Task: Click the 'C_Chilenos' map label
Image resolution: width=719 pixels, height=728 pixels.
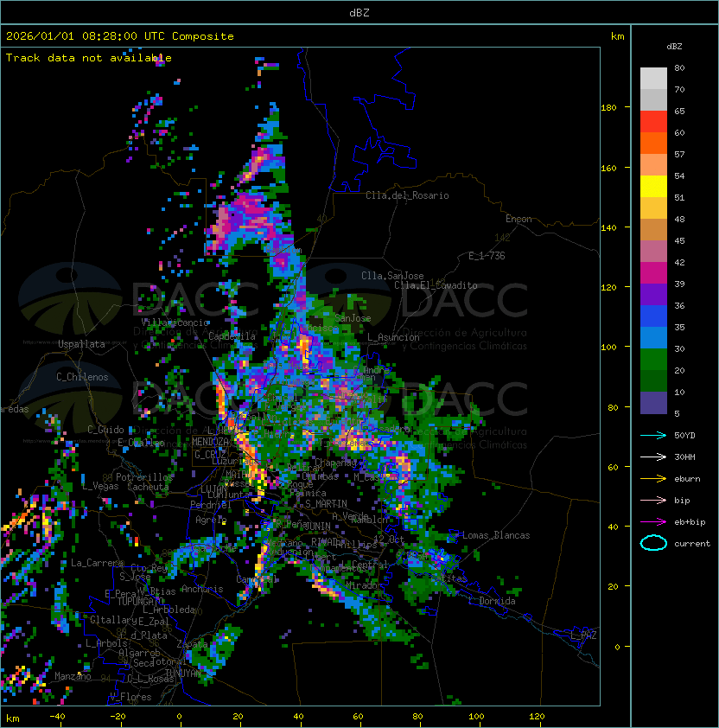Action: tap(82, 377)
